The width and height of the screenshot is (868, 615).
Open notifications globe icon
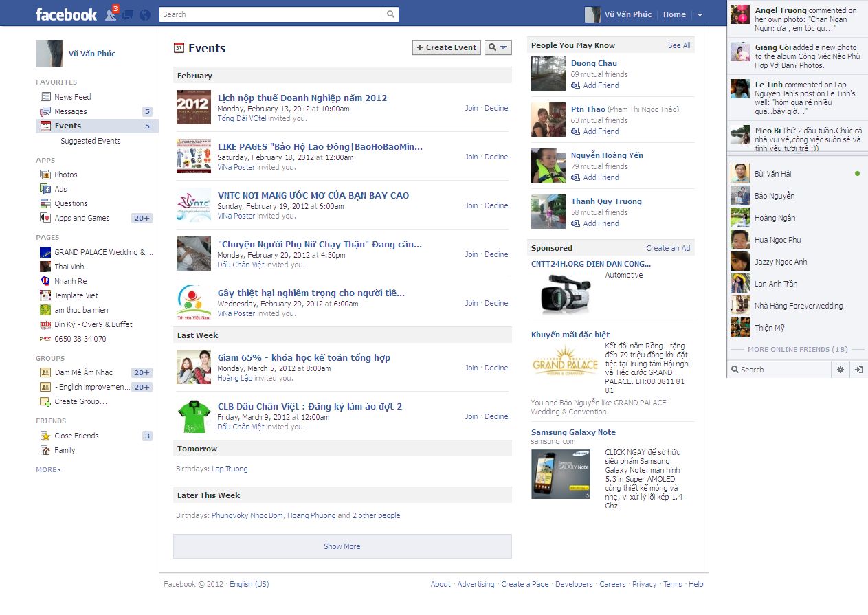coord(144,14)
